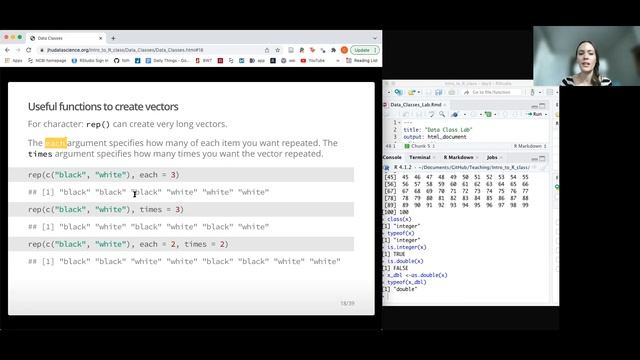The image size is (640, 360).
Task: Click the title line in the Rmd editor
Action: [x=438, y=130]
